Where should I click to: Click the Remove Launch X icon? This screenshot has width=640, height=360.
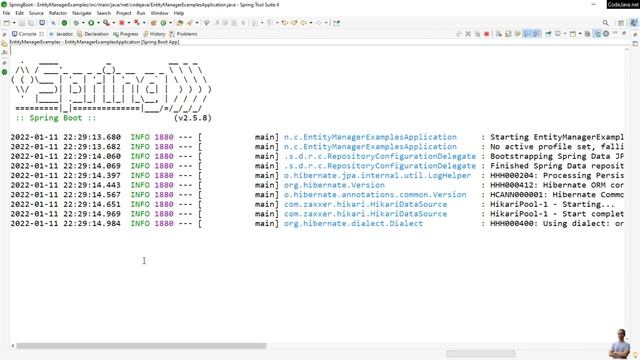[468, 34]
